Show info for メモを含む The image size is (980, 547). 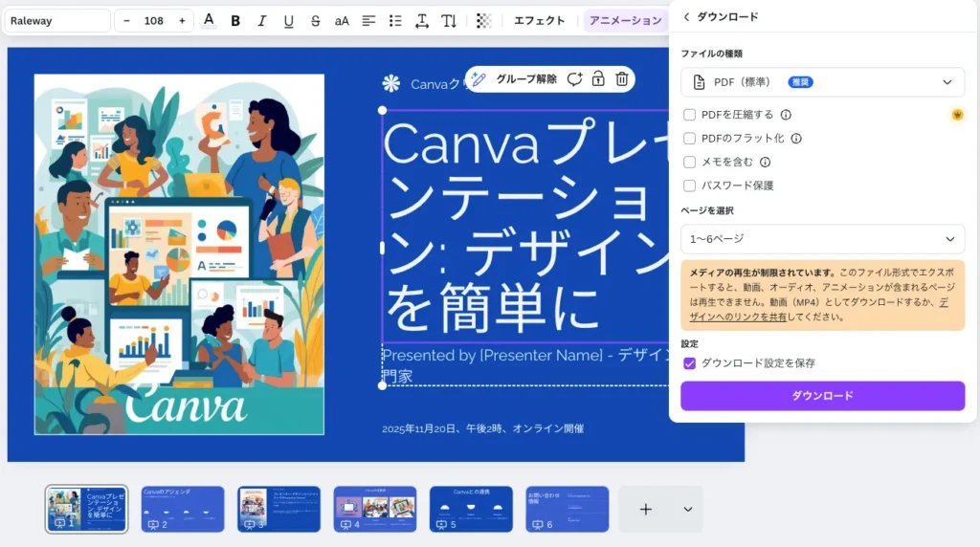pos(765,163)
